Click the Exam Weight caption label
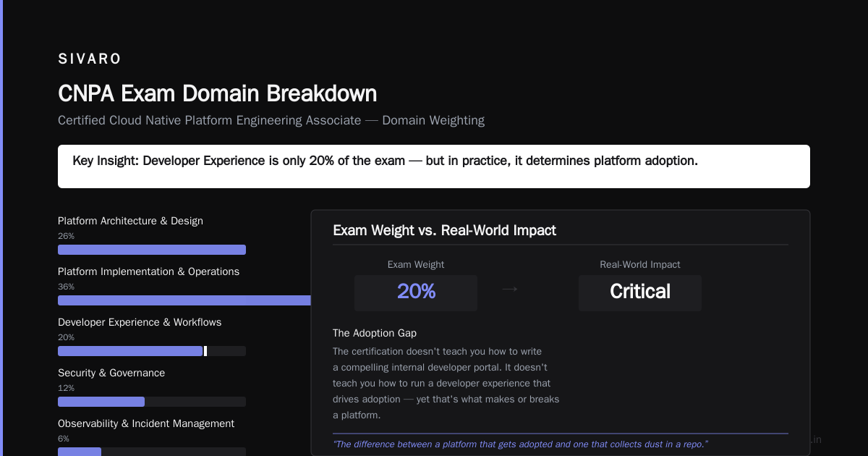This screenshot has width=868, height=456. point(416,265)
